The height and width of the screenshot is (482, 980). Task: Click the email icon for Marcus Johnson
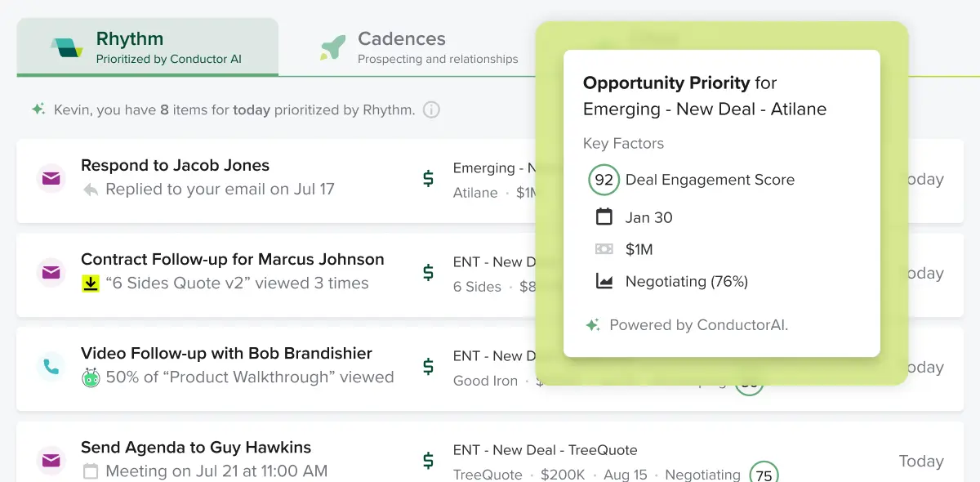[x=51, y=272]
